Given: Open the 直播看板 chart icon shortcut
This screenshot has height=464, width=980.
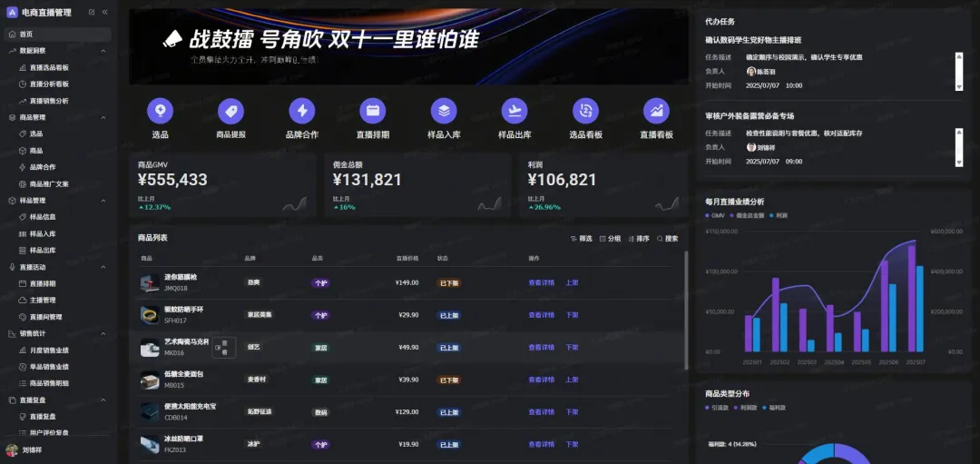Looking at the screenshot, I should tap(656, 111).
